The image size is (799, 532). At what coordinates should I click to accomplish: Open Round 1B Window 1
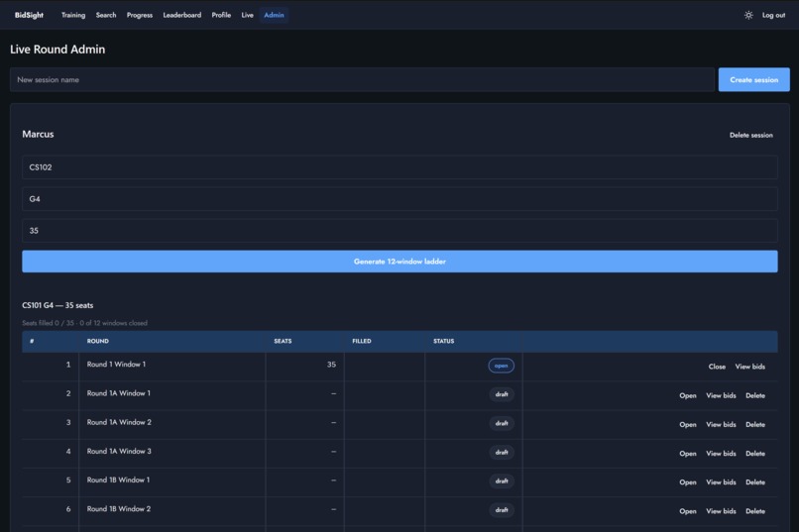687,482
